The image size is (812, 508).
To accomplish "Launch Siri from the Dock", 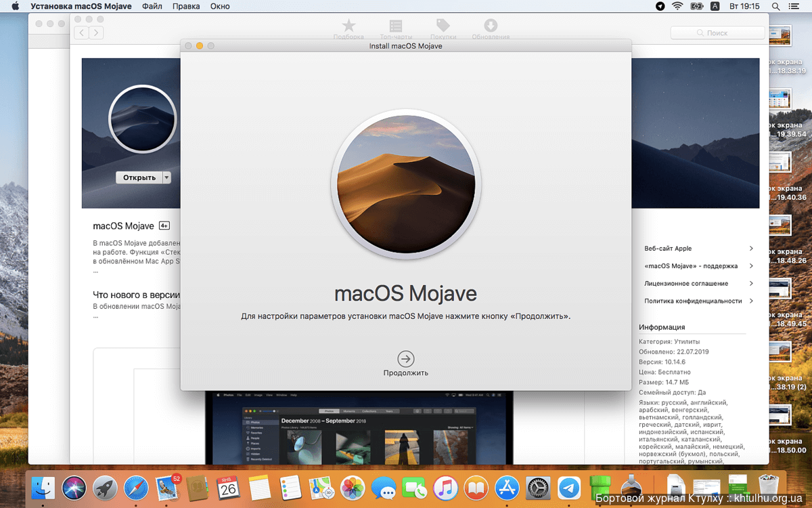I will [x=74, y=487].
